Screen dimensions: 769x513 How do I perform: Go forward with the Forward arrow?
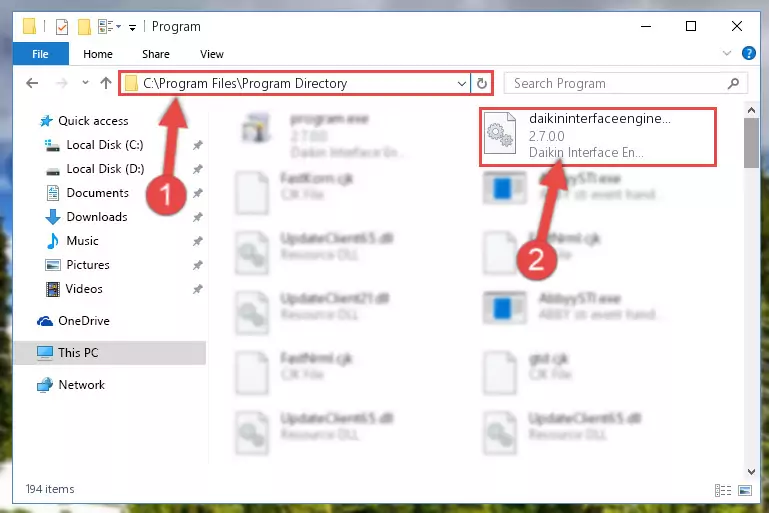coord(62,83)
